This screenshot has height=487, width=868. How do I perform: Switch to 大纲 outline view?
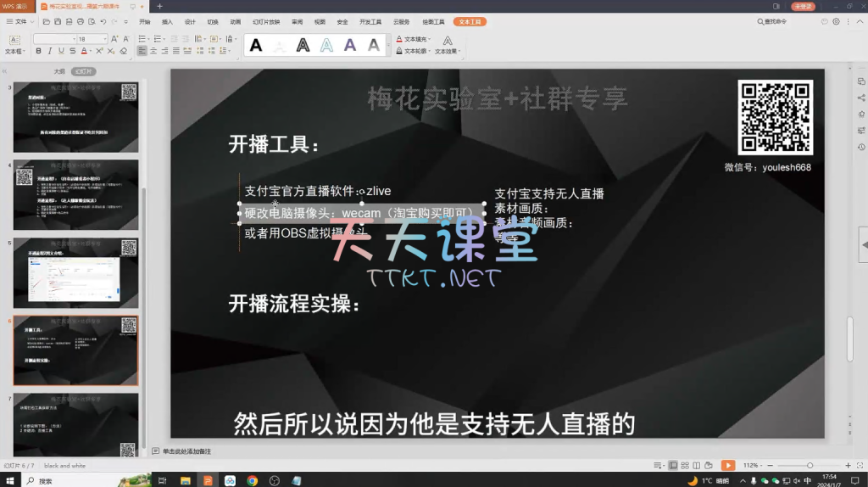click(x=59, y=71)
